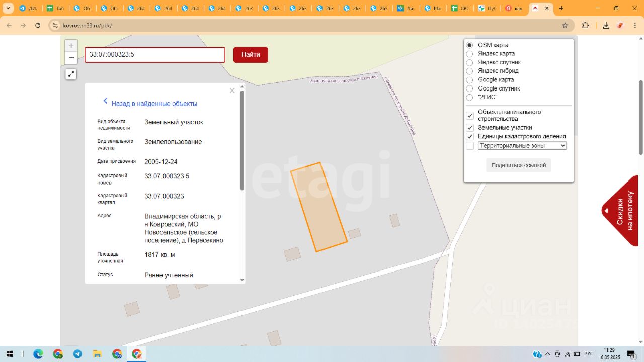Select 2ГИС base map
The width and height of the screenshot is (644, 362).
click(469, 98)
